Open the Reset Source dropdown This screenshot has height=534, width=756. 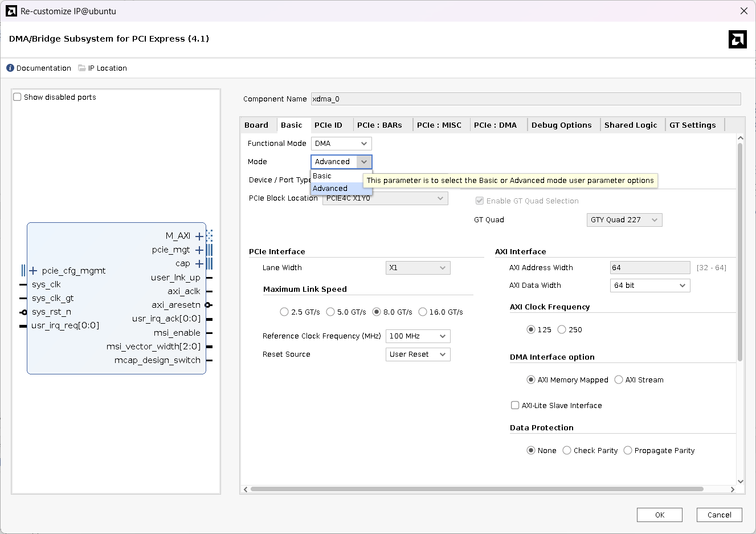coord(418,354)
